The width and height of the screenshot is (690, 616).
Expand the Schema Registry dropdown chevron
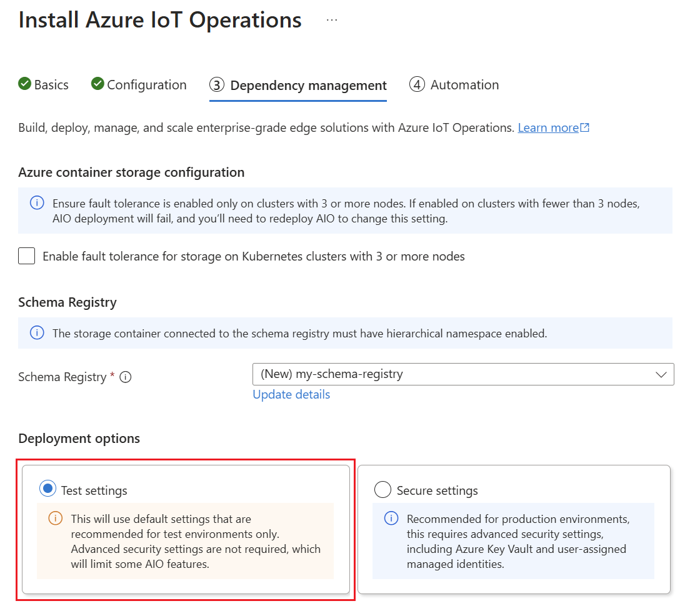[x=662, y=374]
